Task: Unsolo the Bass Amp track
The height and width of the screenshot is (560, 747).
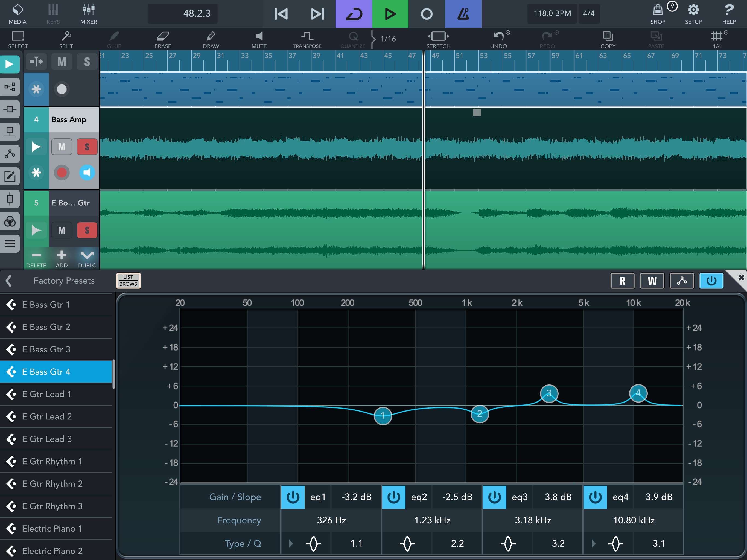Action: click(87, 147)
